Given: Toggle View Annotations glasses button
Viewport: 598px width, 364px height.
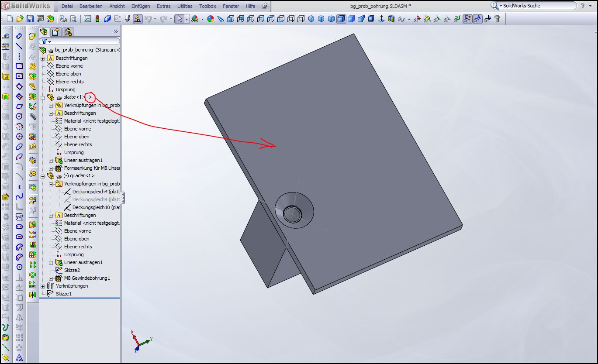Looking at the screenshot, I should [x=477, y=19].
